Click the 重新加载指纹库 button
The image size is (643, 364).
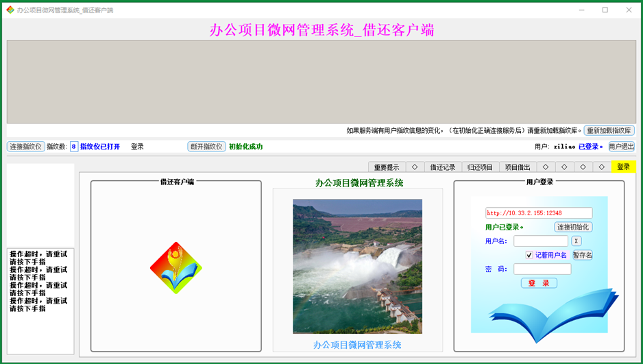tap(609, 130)
